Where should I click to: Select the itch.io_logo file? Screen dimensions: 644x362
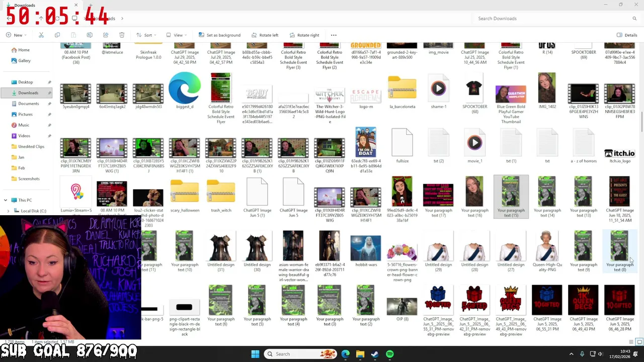coord(619,156)
